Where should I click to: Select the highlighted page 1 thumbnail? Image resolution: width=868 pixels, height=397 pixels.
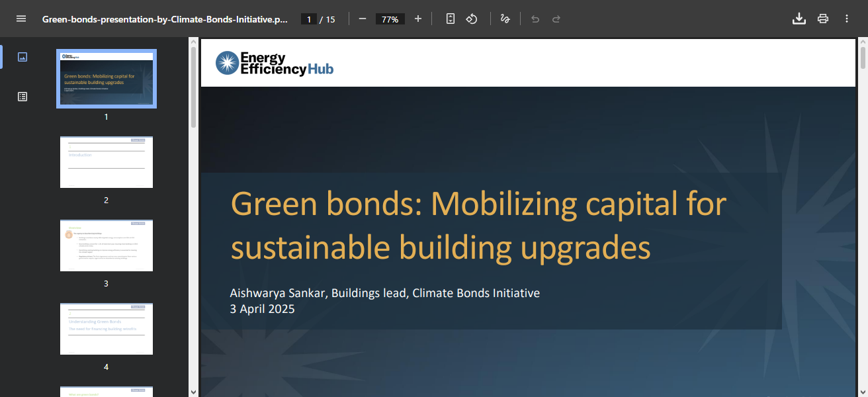[106, 79]
